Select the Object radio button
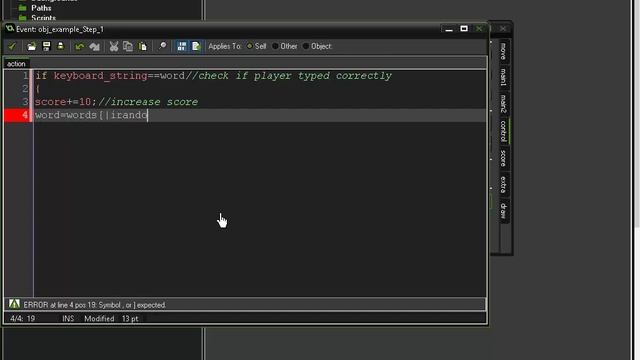Screen dimensions: 640x360 tap(306, 46)
